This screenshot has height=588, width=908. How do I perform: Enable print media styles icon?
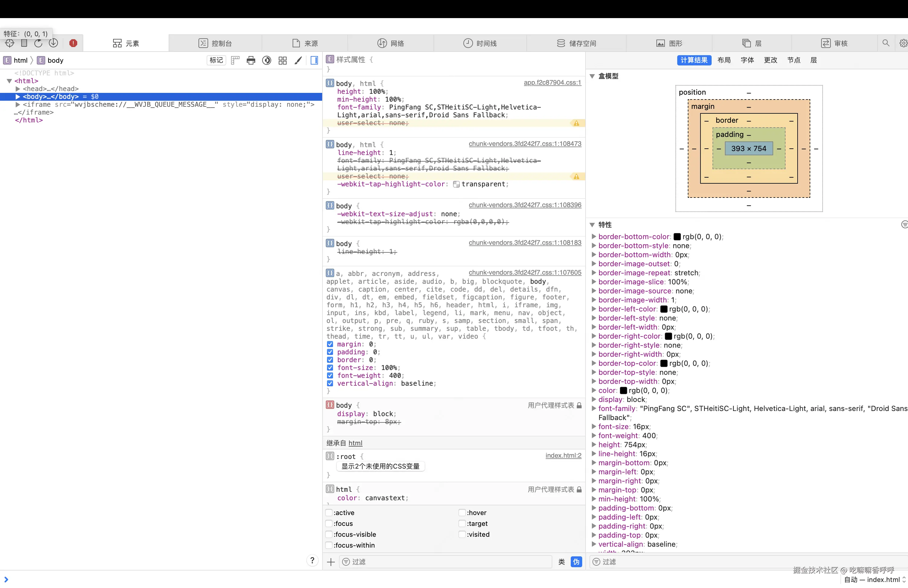251,60
